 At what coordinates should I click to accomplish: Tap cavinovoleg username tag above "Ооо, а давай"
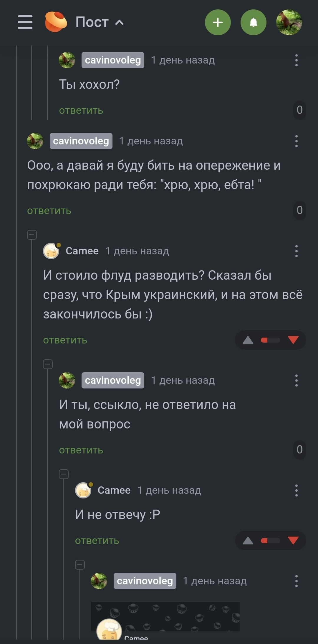pos(81,141)
